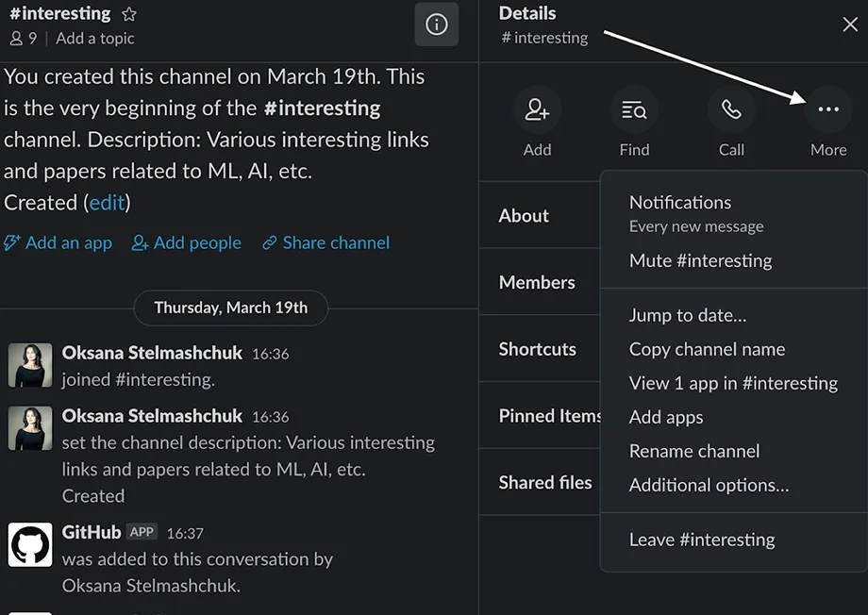
Task: Open Oksana Stelmashchuk's profile avatar
Action: [x=29, y=362]
